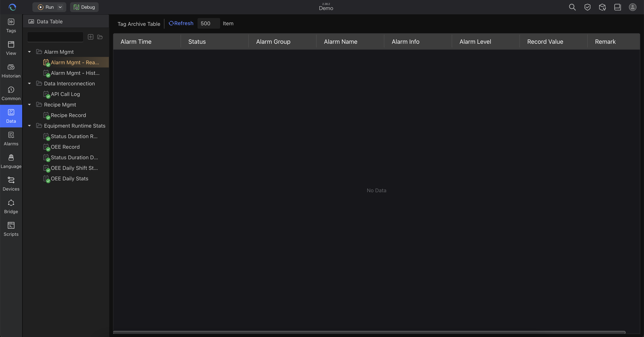The image size is (644, 337).
Task: Open the Scripts panel
Action: pyautogui.click(x=11, y=229)
